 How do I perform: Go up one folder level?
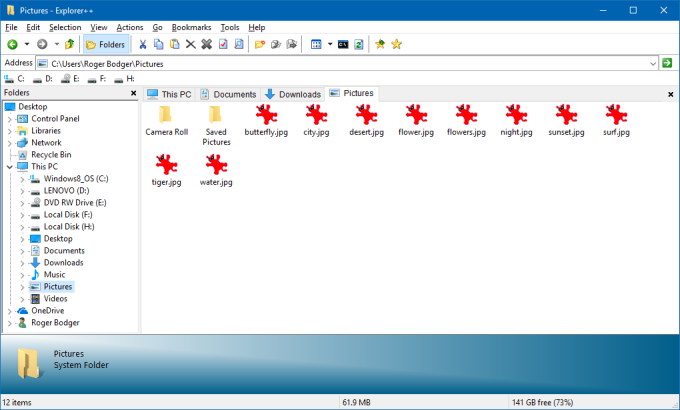(69, 44)
